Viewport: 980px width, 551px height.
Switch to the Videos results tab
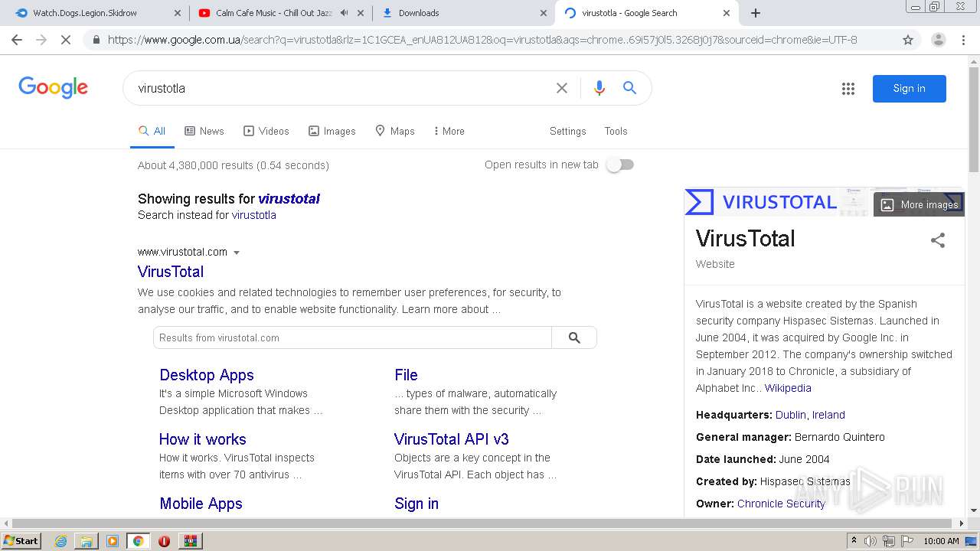tap(266, 131)
